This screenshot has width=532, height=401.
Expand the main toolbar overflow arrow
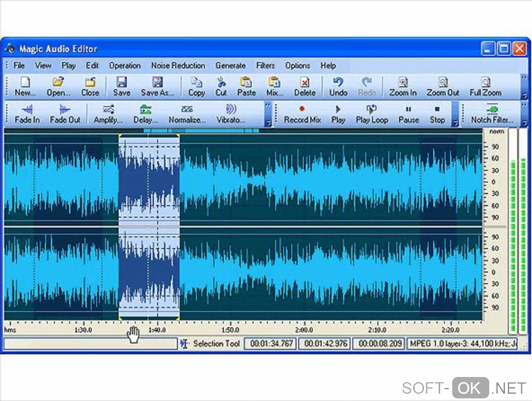click(x=524, y=96)
